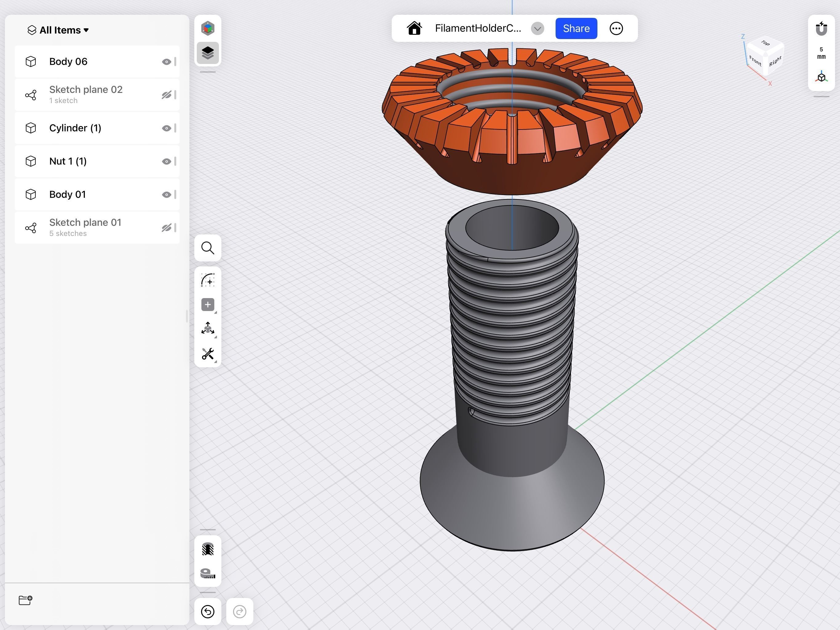
Task: Select the Body 01 item
Action: pos(97,194)
